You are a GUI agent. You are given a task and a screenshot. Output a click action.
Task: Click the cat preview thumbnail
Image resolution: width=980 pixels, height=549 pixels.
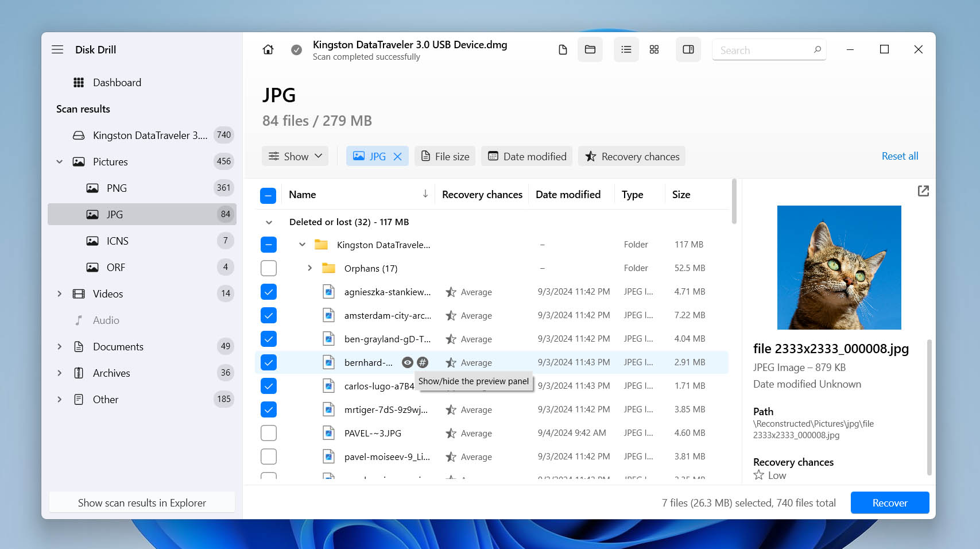tap(839, 268)
